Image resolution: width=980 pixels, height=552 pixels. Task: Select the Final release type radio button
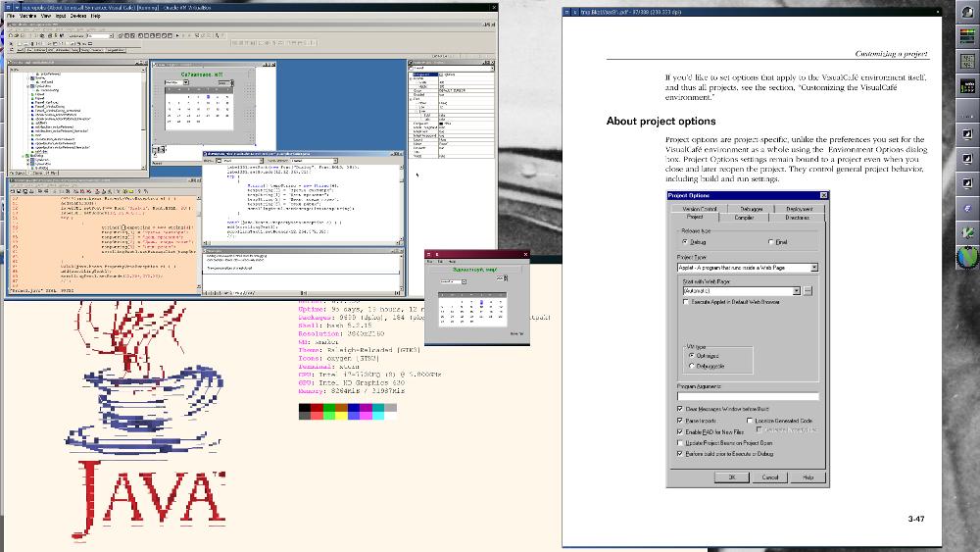click(770, 241)
